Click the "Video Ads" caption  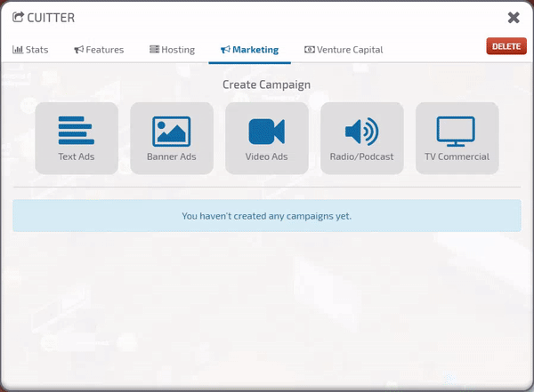267,156
